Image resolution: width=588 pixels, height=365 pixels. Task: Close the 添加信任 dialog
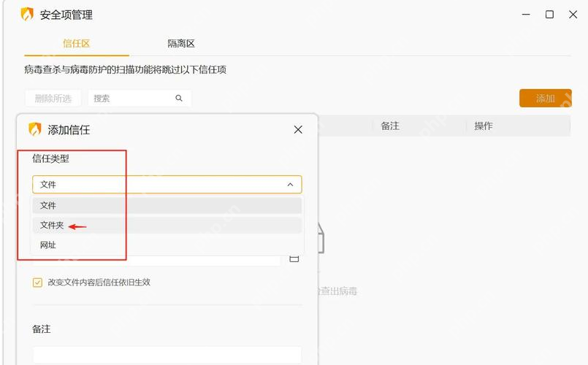point(298,130)
